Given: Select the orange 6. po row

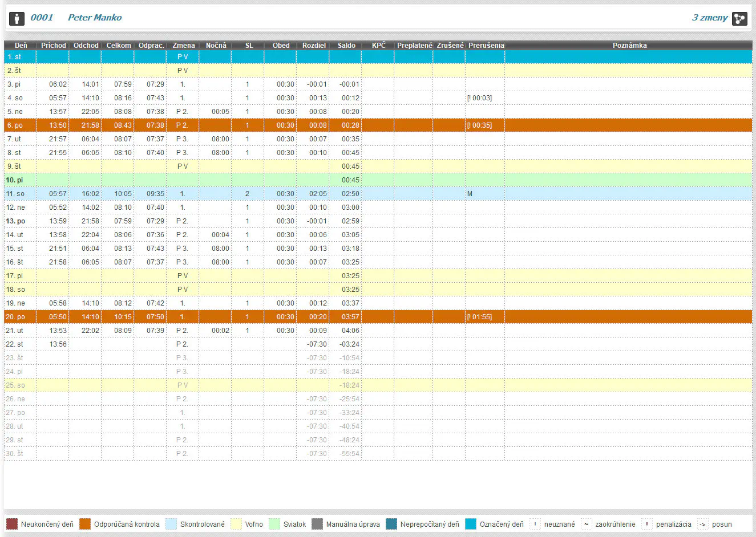Looking at the screenshot, I should pyautogui.click(x=378, y=125).
